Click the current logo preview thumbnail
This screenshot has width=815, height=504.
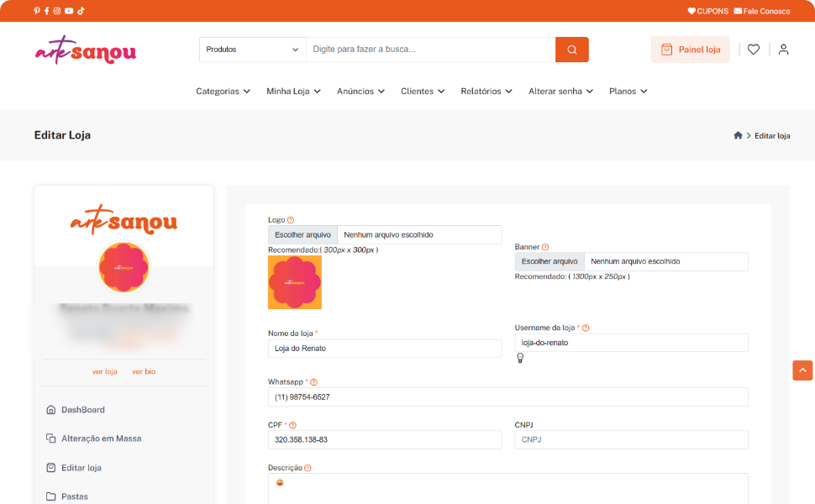295,282
